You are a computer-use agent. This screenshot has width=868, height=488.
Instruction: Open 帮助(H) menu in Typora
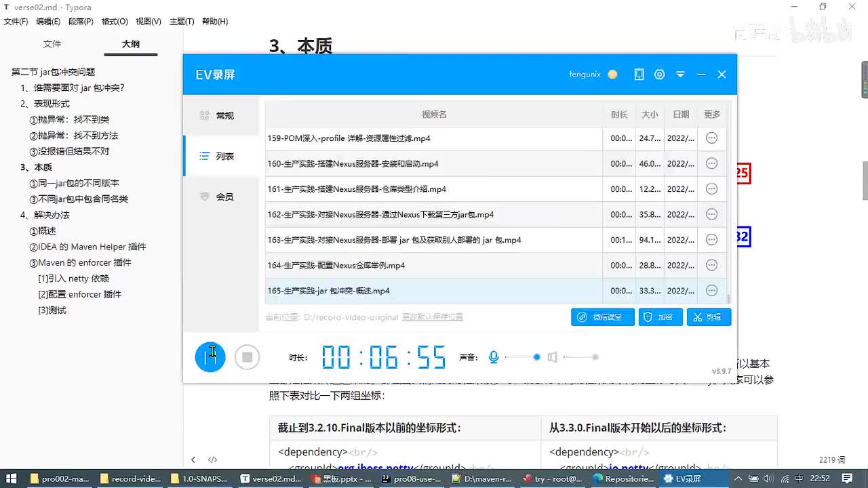click(215, 22)
